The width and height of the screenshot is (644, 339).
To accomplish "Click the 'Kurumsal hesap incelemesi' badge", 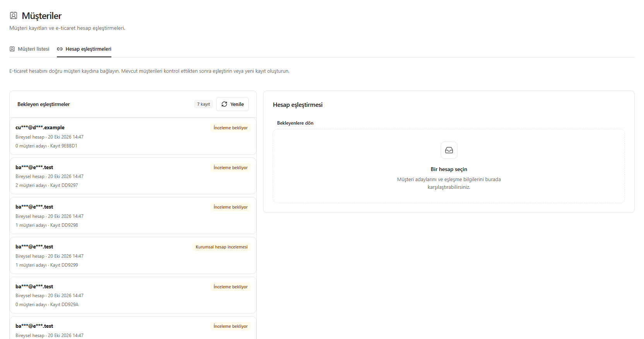I will 222,247.
